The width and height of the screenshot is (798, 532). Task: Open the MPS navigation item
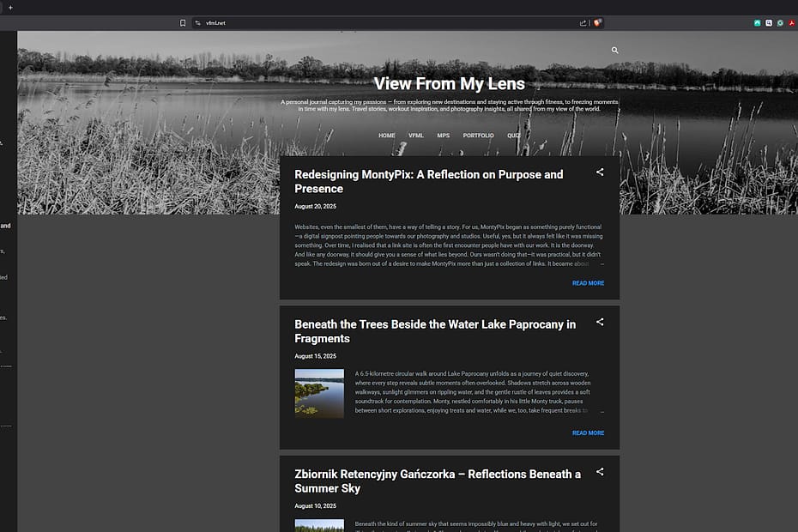[443, 136]
